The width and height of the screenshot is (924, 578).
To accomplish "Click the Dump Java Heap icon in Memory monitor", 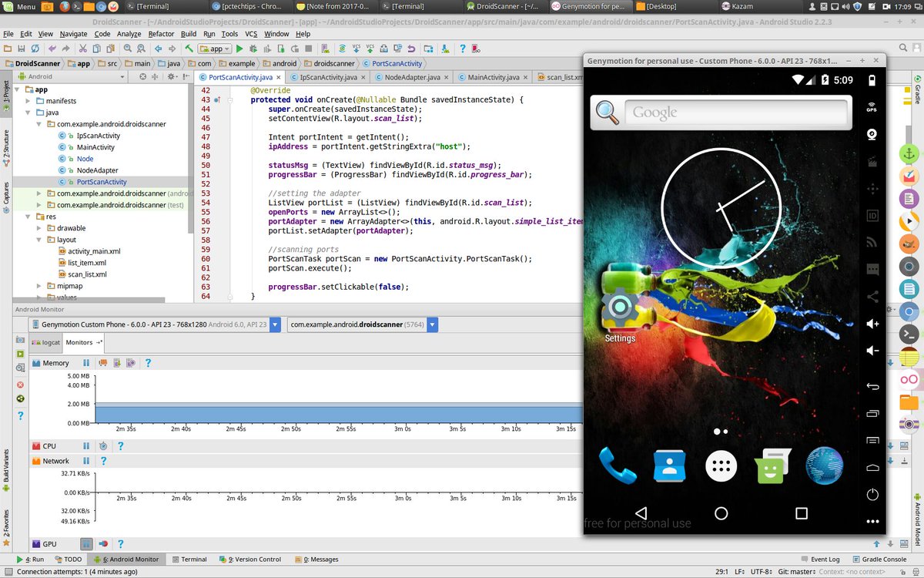I will (117, 362).
